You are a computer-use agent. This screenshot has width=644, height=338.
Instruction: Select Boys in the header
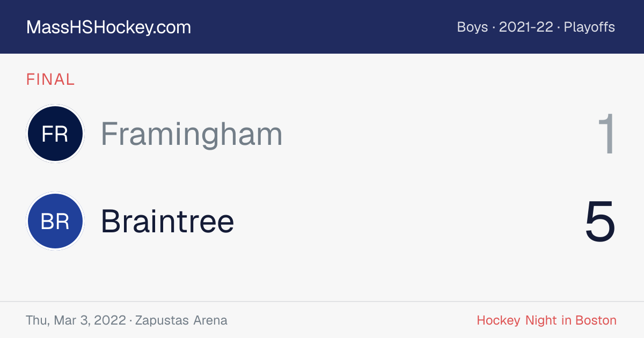coord(472,27)
